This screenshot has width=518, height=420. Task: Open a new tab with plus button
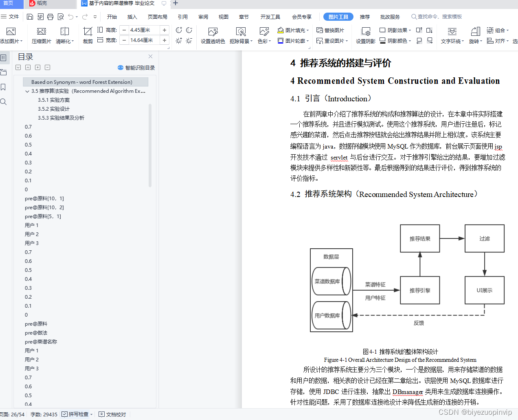pyautogui.click(x=176, y=3)
